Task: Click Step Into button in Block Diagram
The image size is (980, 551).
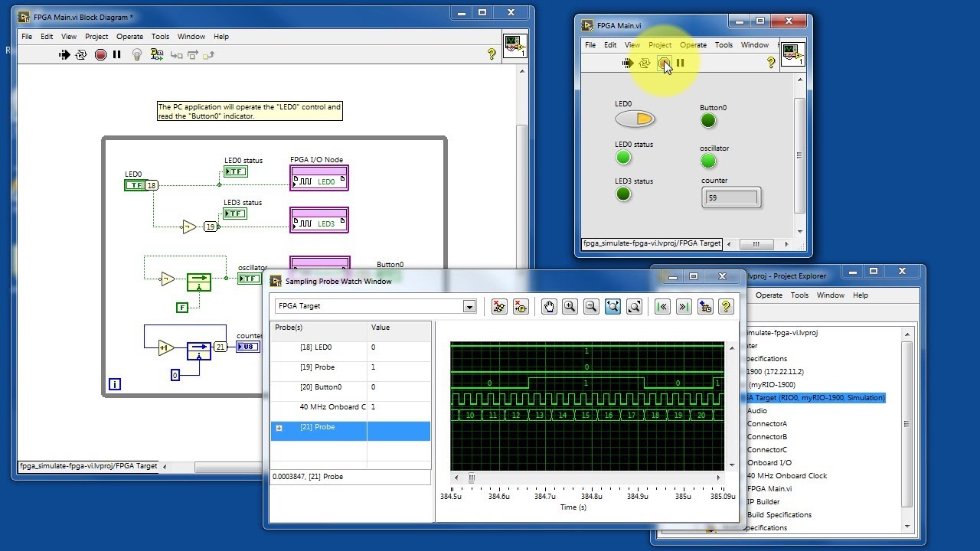Action: pos(176,55)
